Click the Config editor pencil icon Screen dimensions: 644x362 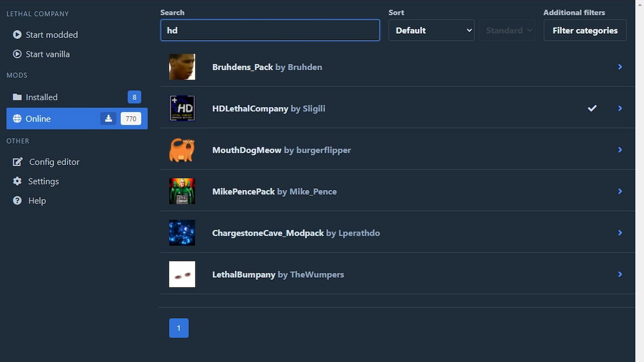click(x=18, y=162)
